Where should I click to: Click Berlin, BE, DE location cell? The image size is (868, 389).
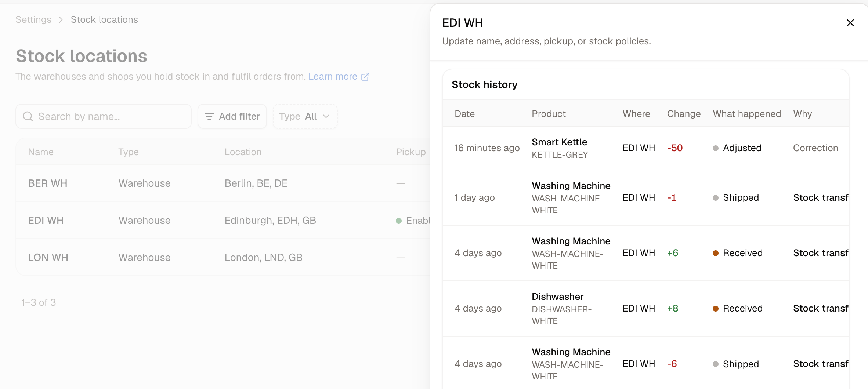tap(256, 183)
